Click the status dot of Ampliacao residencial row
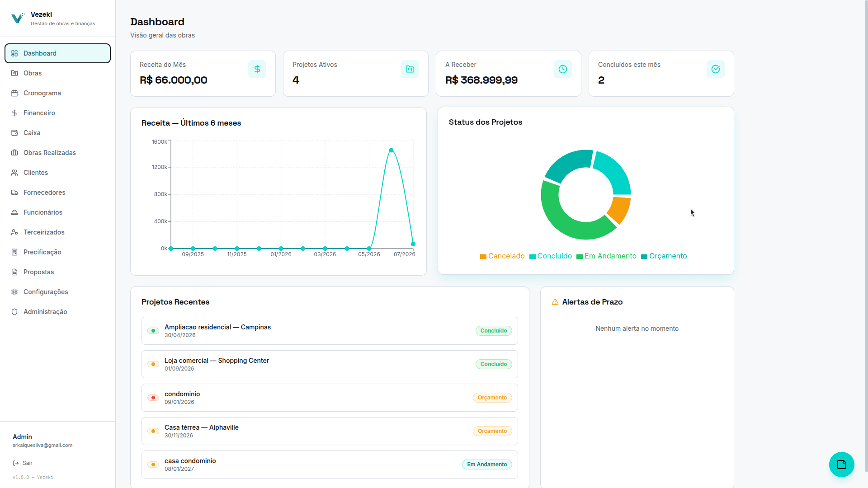Viewport: 868px width, 488px height. pos(153,331)
